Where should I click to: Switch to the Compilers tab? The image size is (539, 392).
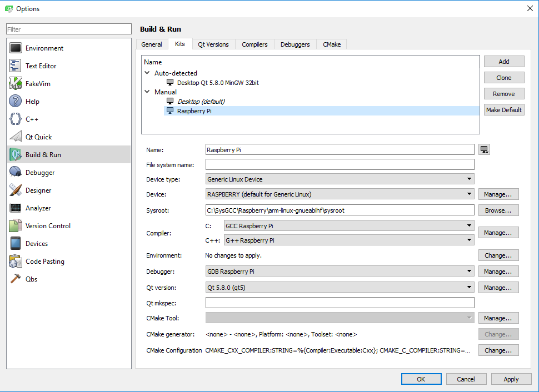pos(254,44)
